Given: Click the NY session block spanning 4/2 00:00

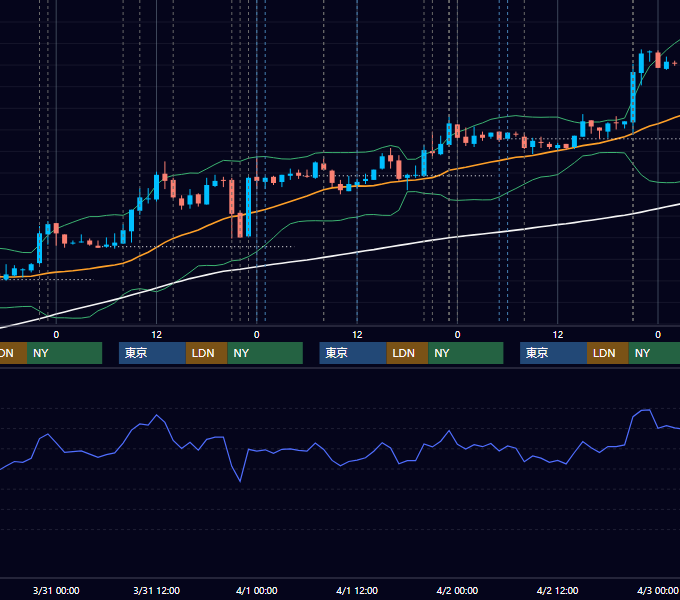Looking at the screenshot, I should (466, 353).
